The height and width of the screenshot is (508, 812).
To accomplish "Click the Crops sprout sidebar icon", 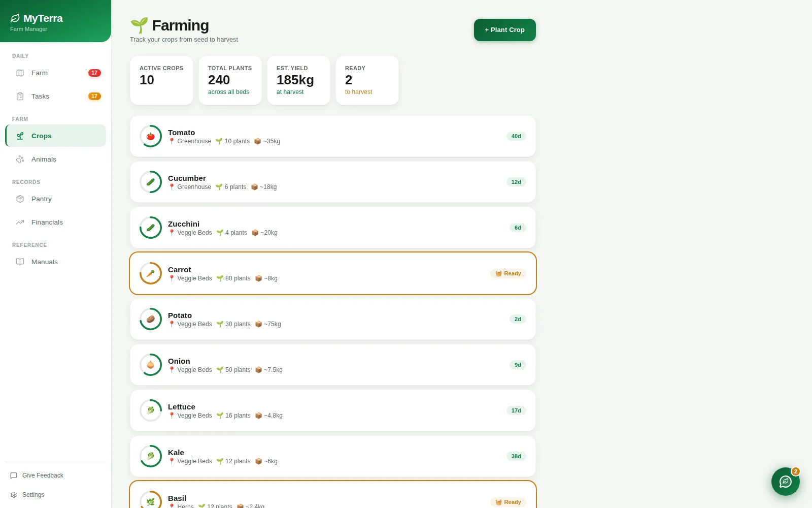I will coord(20,136).
